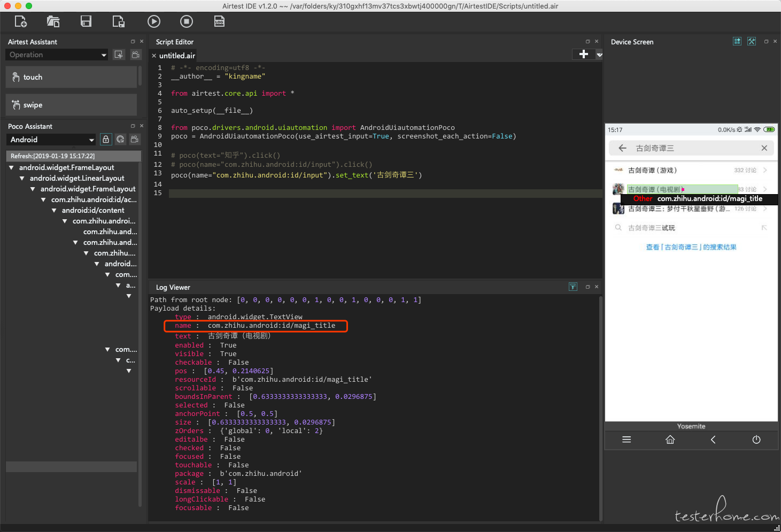This screenshot has width=781, height=532.
Task: Close the Poco Assistant panel
Action: click(142, 126)
